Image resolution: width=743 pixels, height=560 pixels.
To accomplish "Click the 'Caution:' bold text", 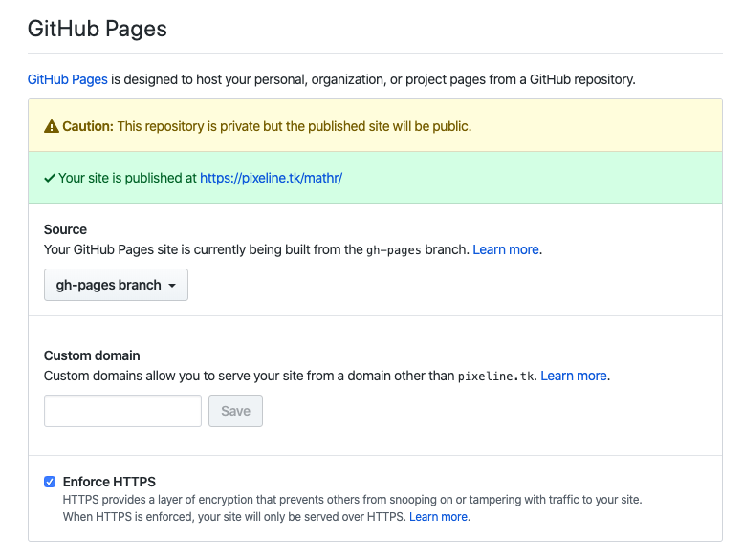I will 88,126.
